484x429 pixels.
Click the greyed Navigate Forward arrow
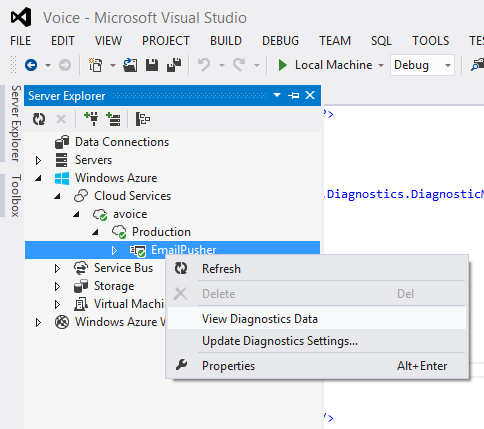65,65
